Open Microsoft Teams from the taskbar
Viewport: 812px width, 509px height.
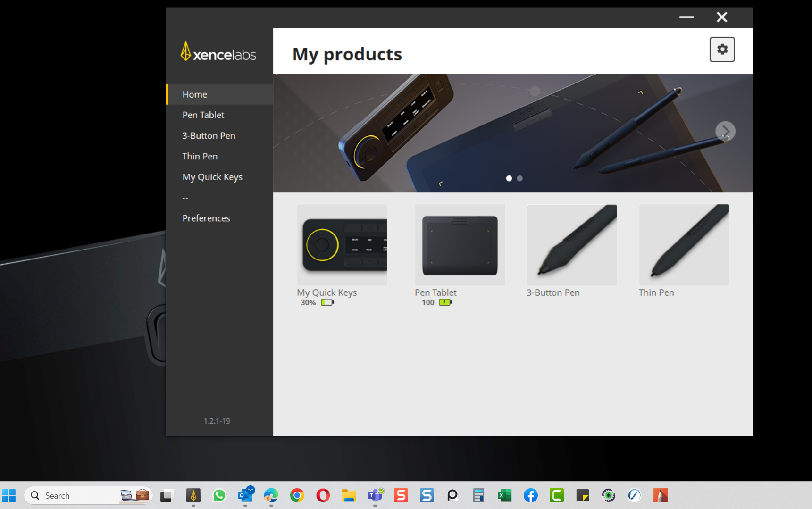pyautogui.click(x=376, y=495)
